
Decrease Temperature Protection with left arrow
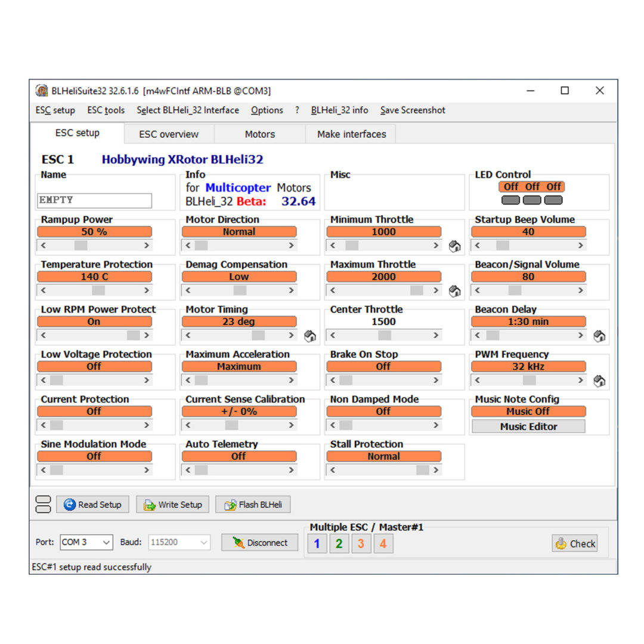point(43,290)
